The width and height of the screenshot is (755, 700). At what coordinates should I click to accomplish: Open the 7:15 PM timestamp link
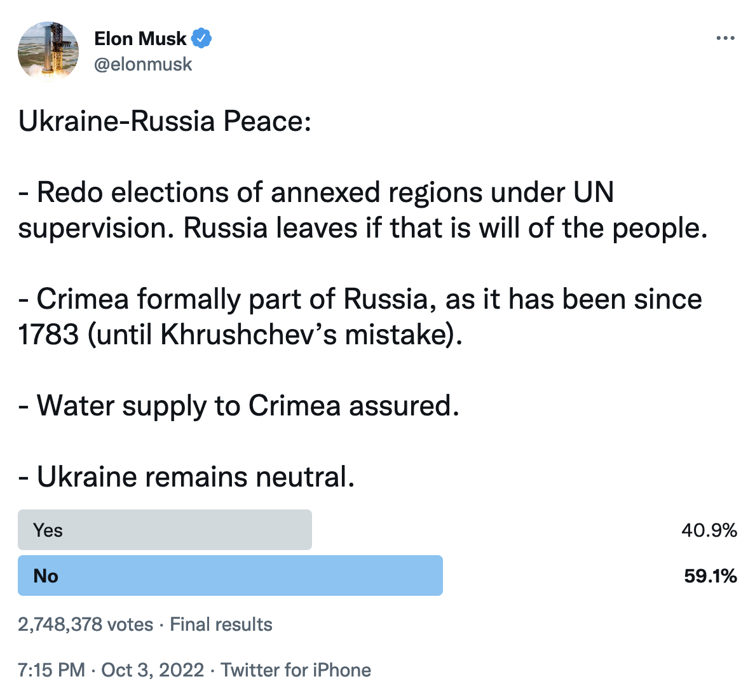[x=51, y=670]
